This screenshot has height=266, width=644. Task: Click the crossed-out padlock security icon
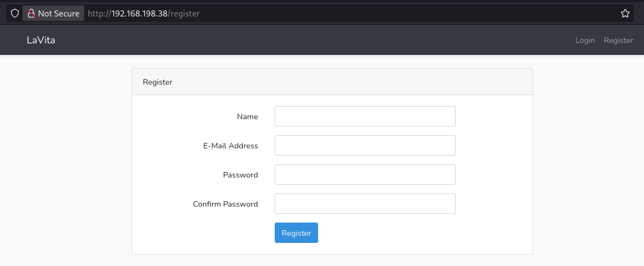coord(31,14)
